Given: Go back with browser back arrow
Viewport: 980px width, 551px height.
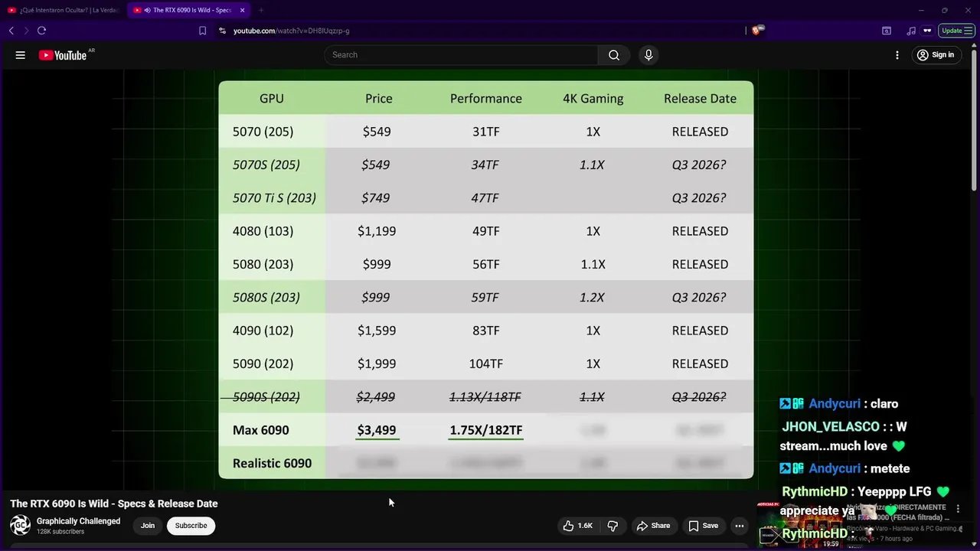Looking at the screenshot, I should point(11,31).
